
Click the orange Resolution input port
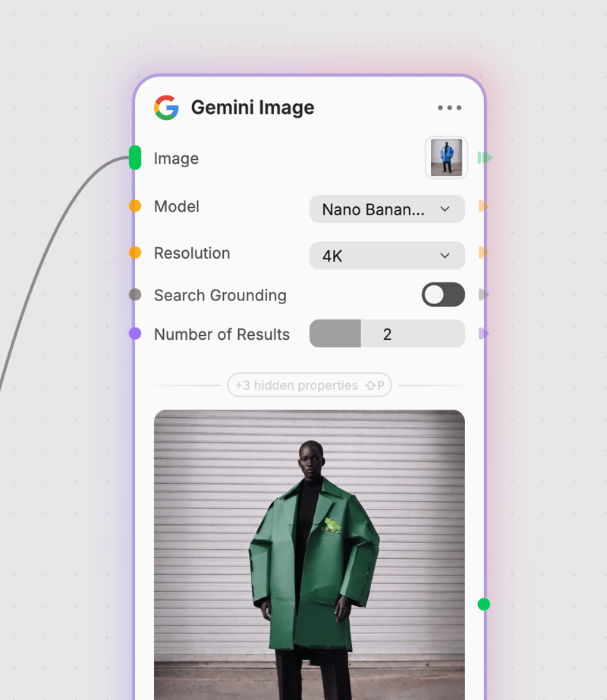point(135,253)
